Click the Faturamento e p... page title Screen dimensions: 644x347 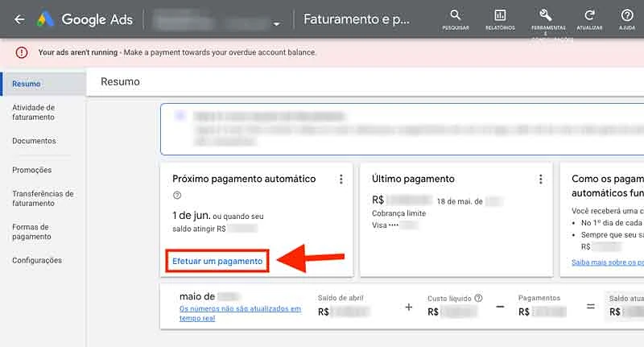pyautogui.click(x=357, y=19)
